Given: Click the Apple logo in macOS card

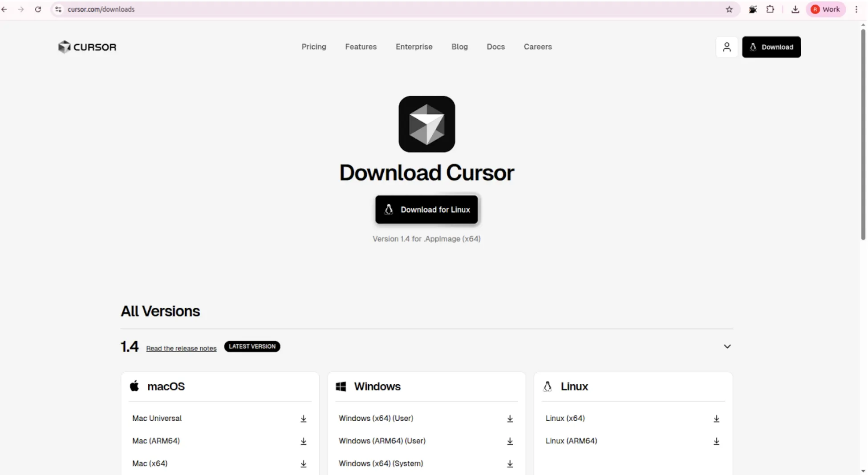Looking at the screenshot, I should pyautogui.click(x=134, y=386).
